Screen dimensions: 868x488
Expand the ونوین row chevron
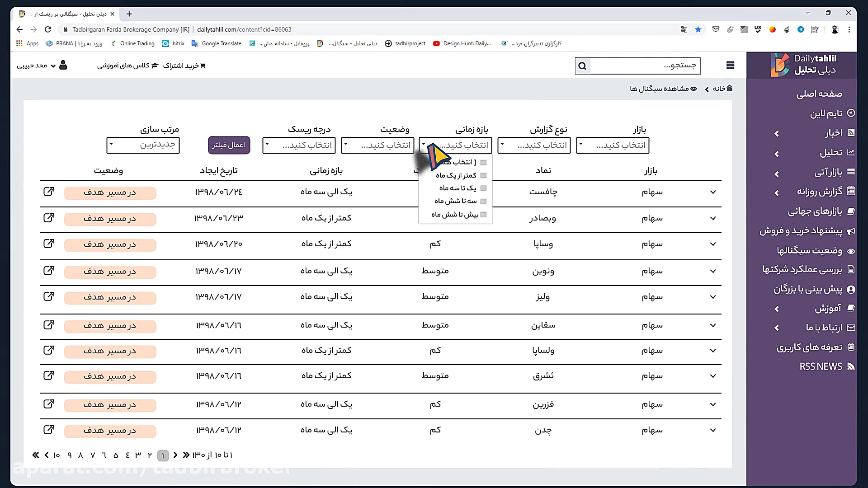[x=713, y=271]
